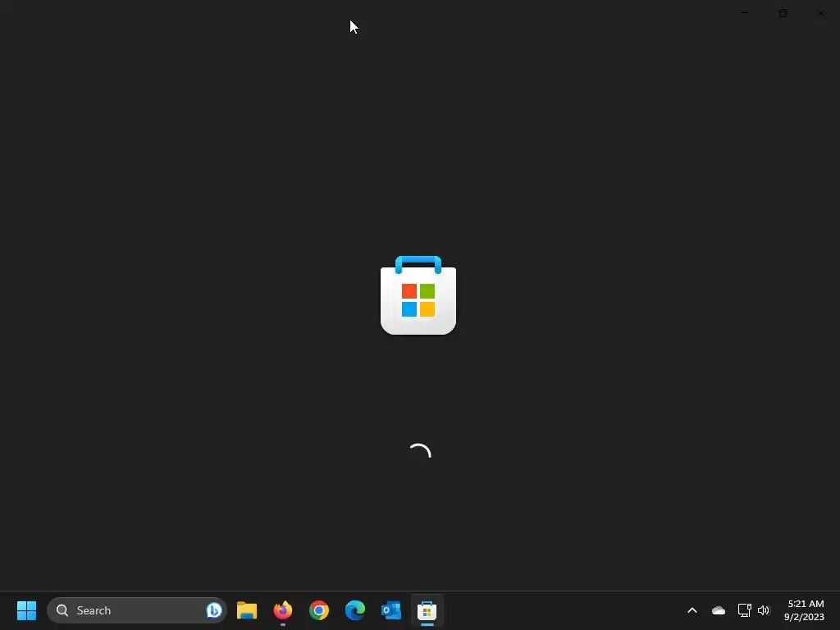Restore down the Microsoft Store window

tap(783, 13)
